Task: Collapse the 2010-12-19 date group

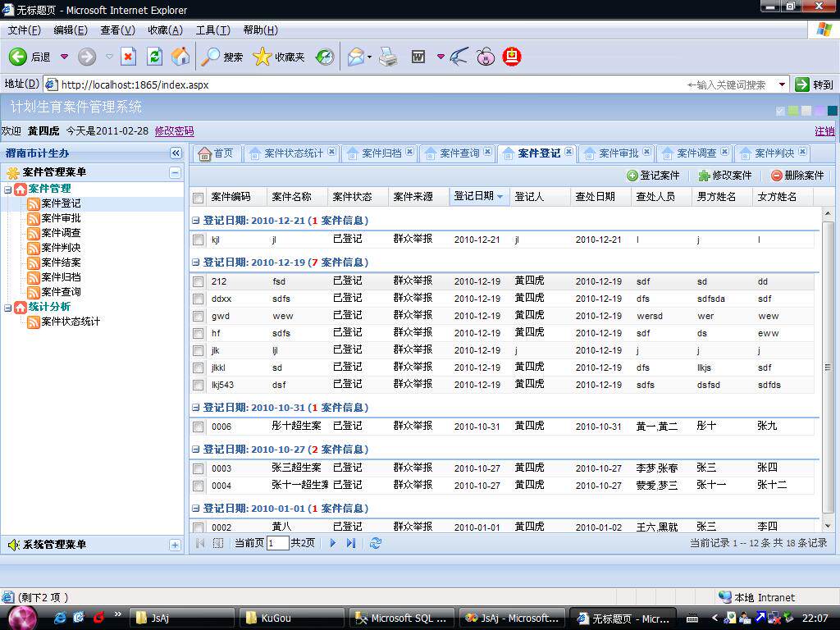Action: click(196, 262)
